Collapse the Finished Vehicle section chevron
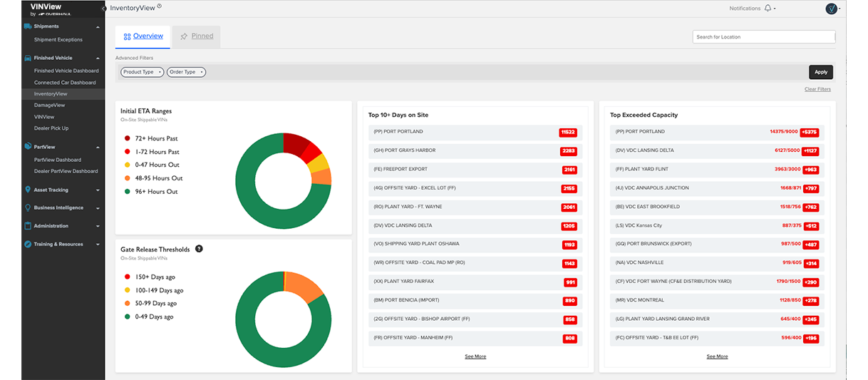 (x=98, y=58)
